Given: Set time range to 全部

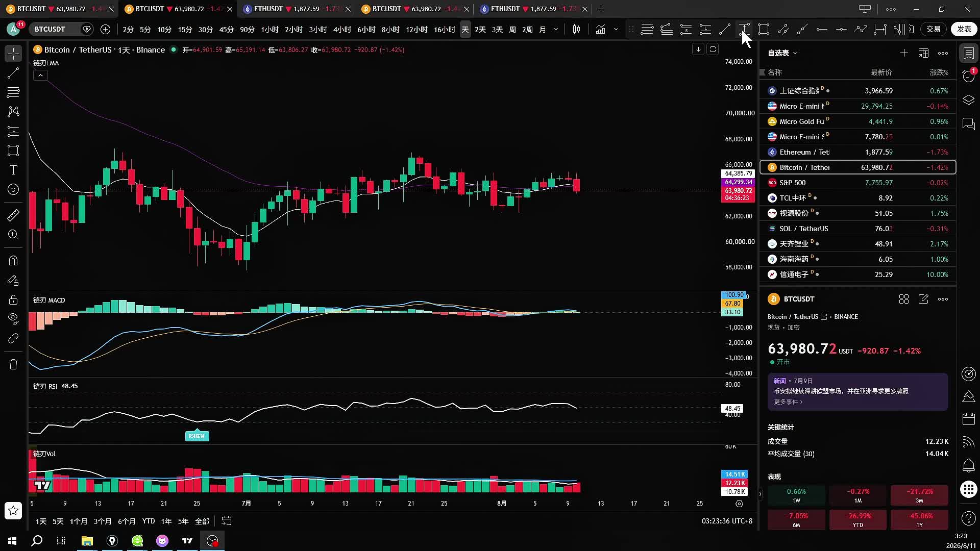Looking at the screenshot, I should tap(202, 521).
